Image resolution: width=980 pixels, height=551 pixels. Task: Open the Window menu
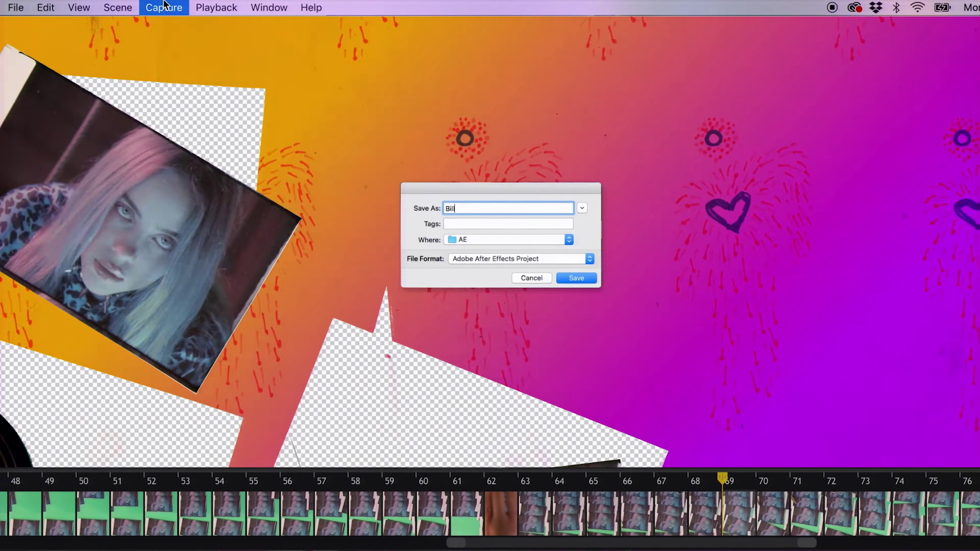(x=268, y=8)
